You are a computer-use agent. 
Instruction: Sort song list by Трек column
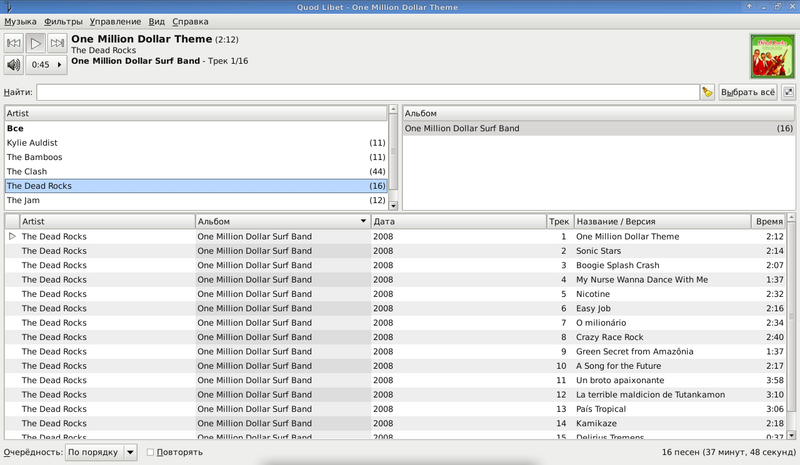point(560,222)
